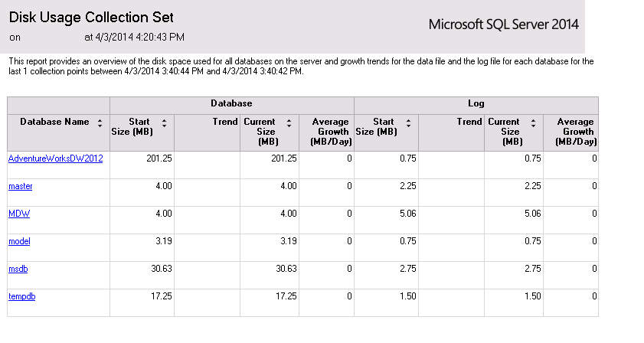Click the Log Average Growth column header
Viewport: 644px width, 343px height.
click(x=575, y=132)
